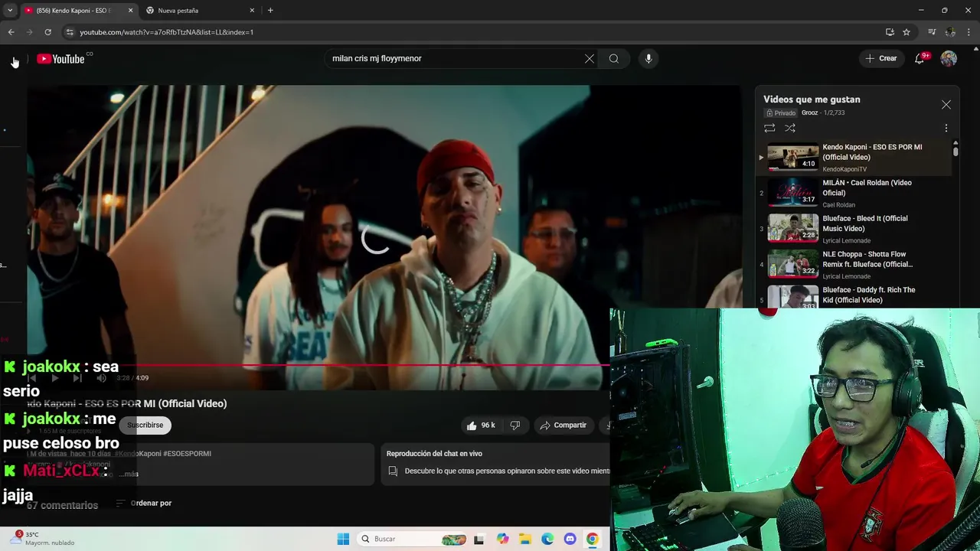Bookmark this page with the star
Image resolution: width=980 pixels, height=551 pixels.
[x=906, y=32]
